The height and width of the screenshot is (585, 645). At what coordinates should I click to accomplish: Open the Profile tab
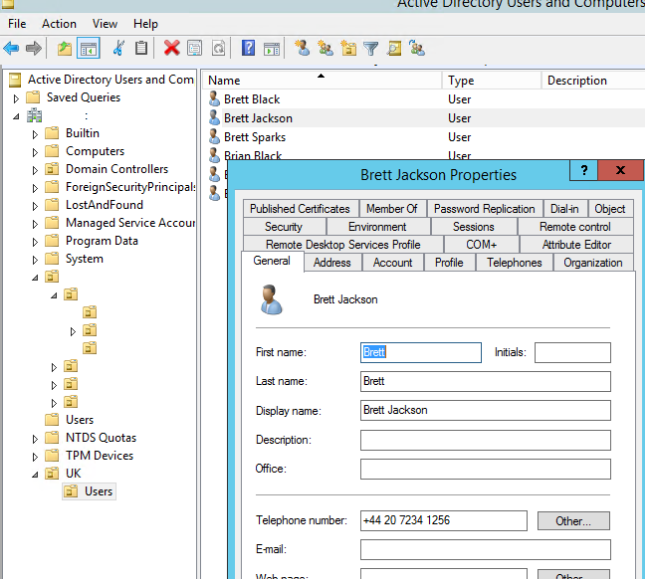[449, 262]
